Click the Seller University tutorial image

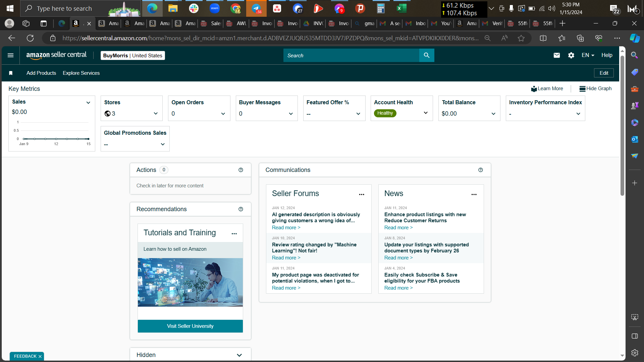point(190,282)
